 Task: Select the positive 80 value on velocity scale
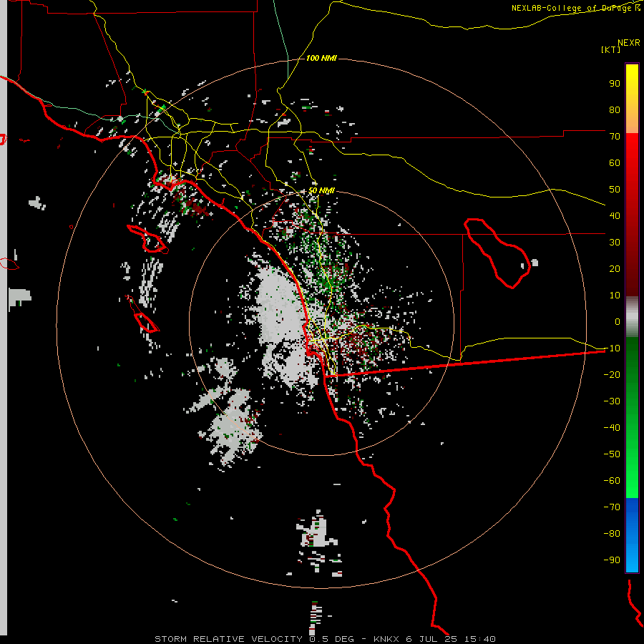(x=615, y=110)
